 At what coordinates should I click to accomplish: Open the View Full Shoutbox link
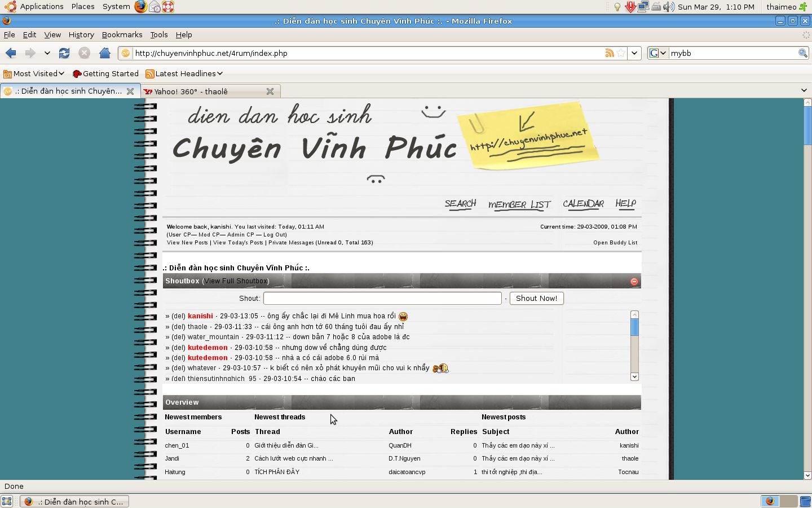236,281
